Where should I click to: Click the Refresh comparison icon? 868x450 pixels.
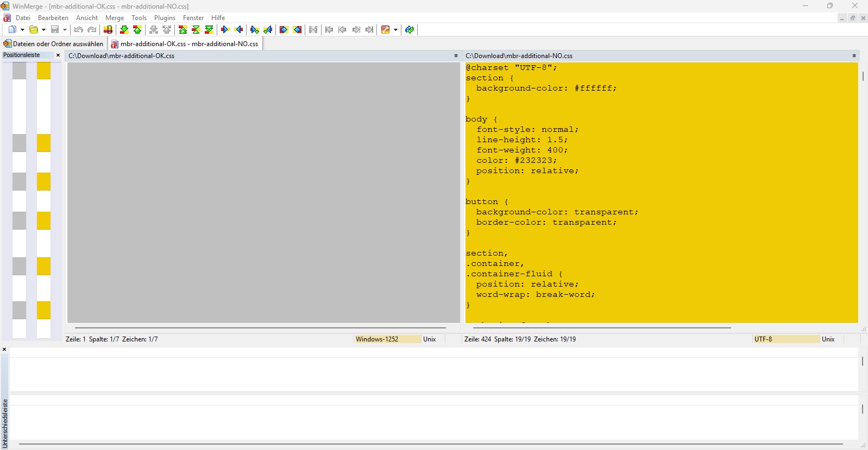click(x=410, y=30)
